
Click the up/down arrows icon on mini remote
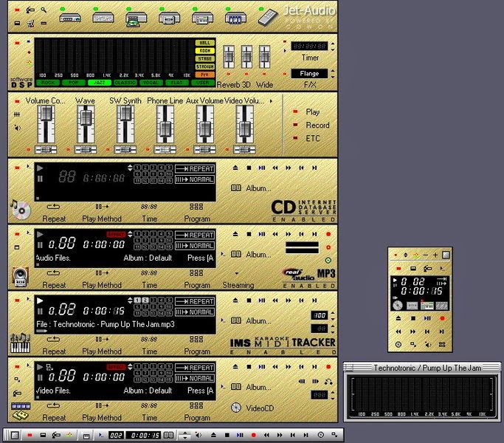[x=406, y=255]
